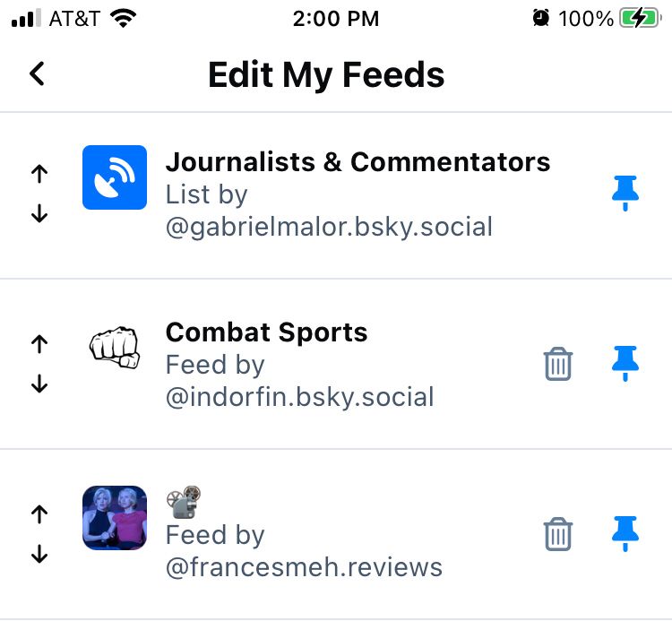672x621 pixels.
Task: Move Combat Sports feed down
Action: pyautogui.click(x=39, y=384)
